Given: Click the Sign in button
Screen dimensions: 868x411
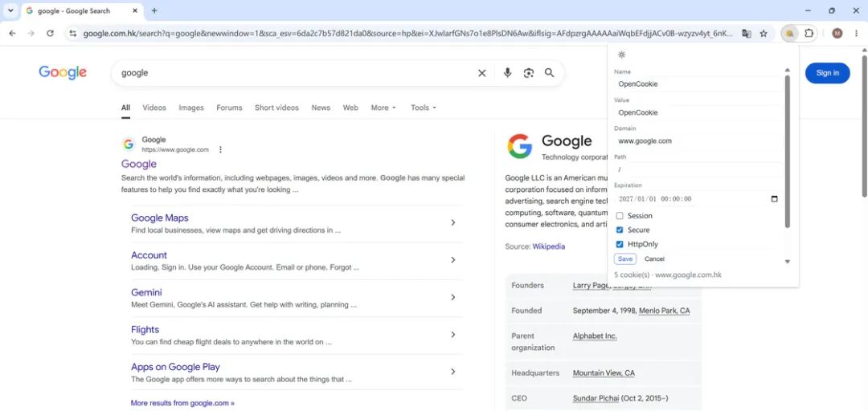Looking at the screenshot, I should [827, 73].
